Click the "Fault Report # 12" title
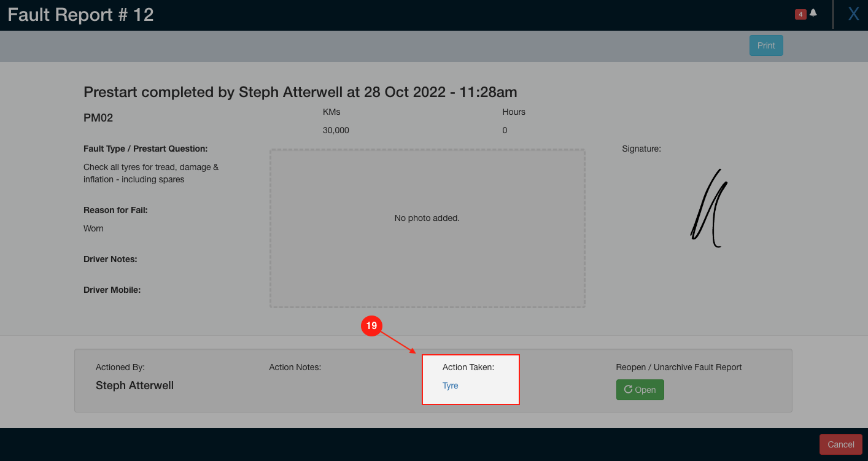This screenshot has height=461, width=868. [x=80, y=14]
